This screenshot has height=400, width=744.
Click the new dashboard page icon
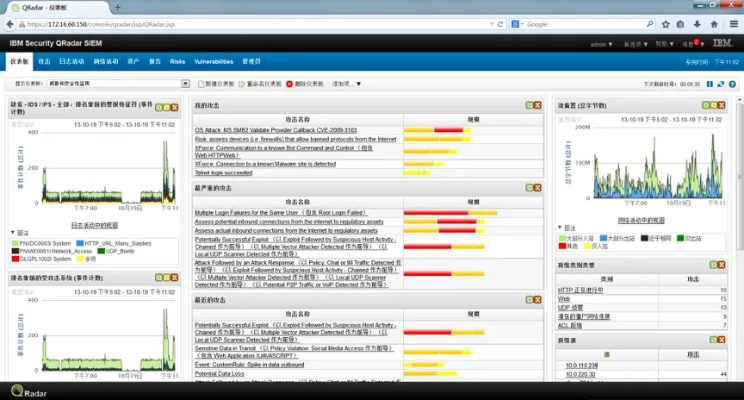pos(201,84)
